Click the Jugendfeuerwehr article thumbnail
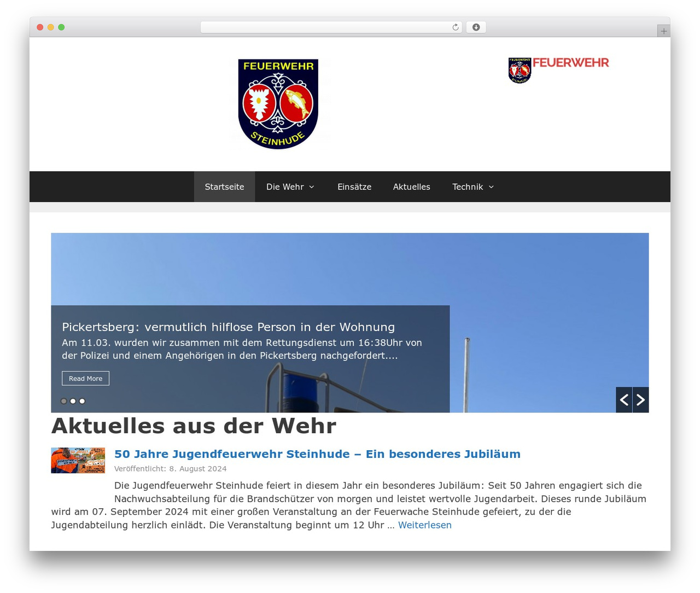Screen dimensions: 700x593 pyautogui.click(x=78, y=461)
